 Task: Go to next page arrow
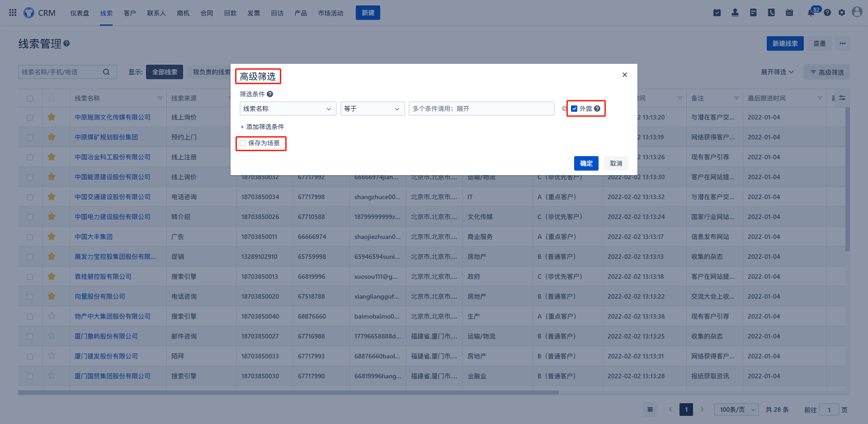click(x=702, y=410)
